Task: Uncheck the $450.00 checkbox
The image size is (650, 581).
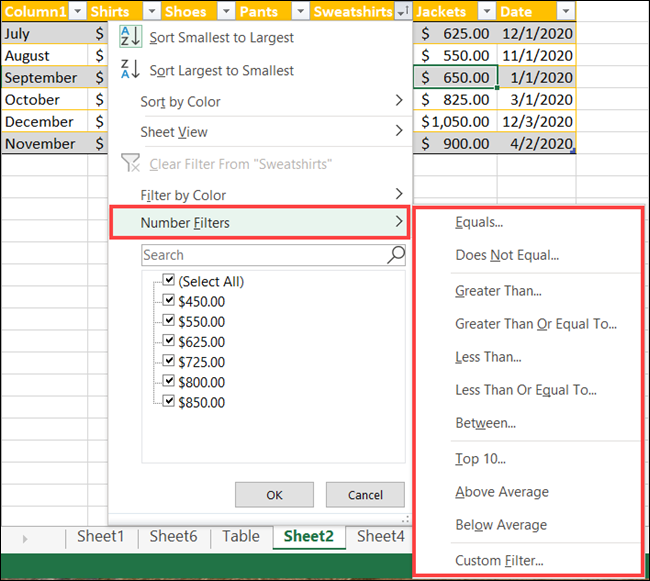Action: coord(168,302)
